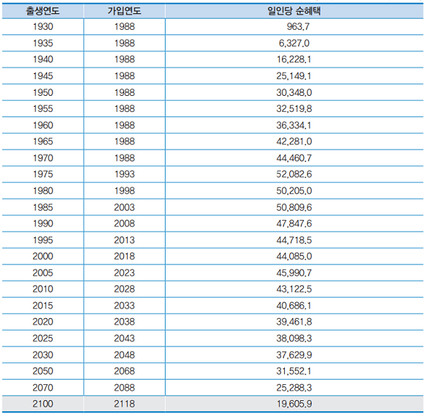The width and height of the screenshot is (425, 414).
Task: Select join year cell 2088
Action: click(x=124, y=388)
